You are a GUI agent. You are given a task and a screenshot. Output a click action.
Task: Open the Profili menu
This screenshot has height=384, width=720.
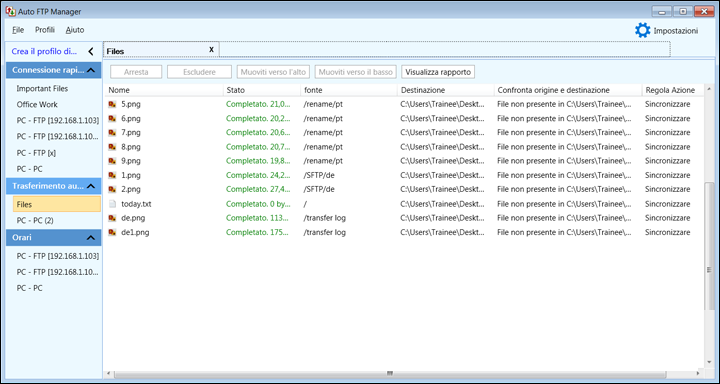click(x=45, y=30)
